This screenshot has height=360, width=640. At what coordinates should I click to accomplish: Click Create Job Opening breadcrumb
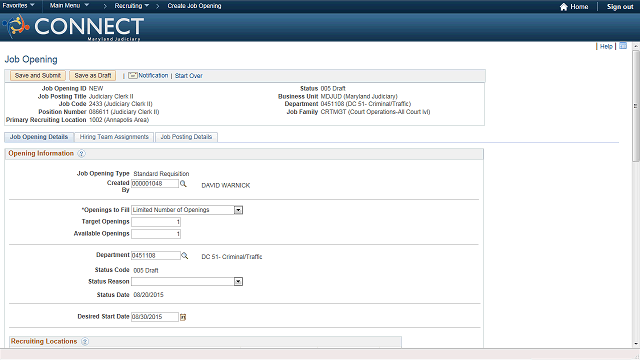coord(194,6)
